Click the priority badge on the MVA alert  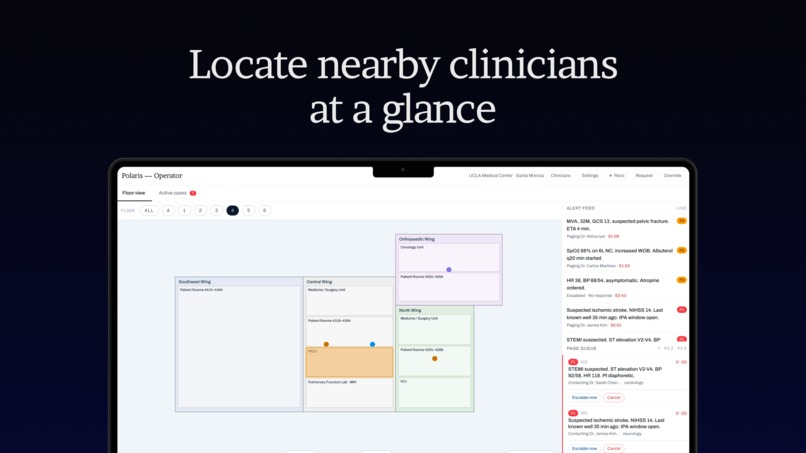(682, 221)
